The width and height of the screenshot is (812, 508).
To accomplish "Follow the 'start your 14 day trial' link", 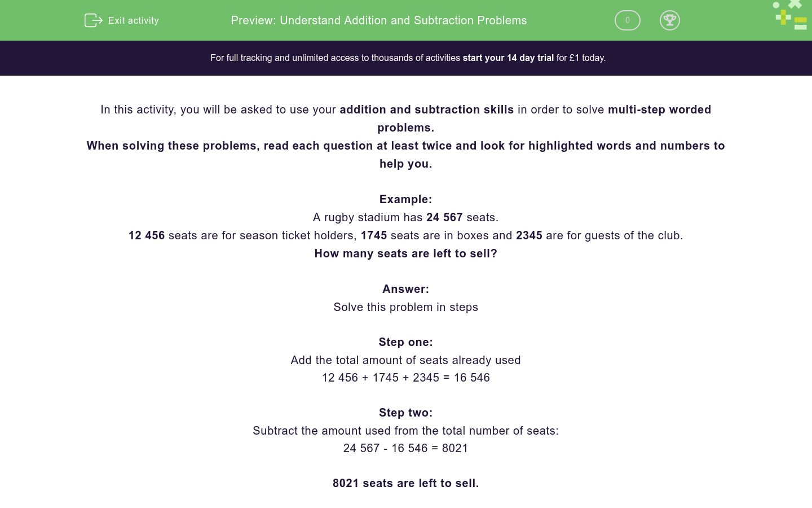I will pyautogui.click(x=508, y=58).
